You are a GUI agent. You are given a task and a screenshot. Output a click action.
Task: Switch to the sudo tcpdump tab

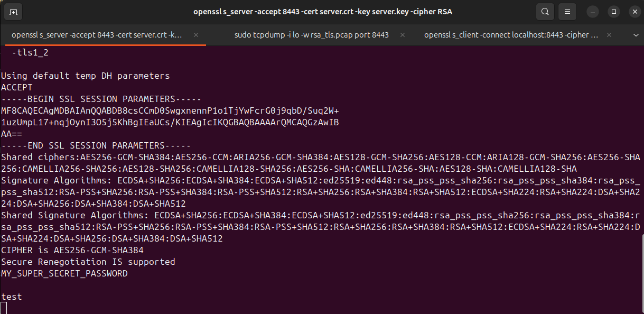coord(311,35)
